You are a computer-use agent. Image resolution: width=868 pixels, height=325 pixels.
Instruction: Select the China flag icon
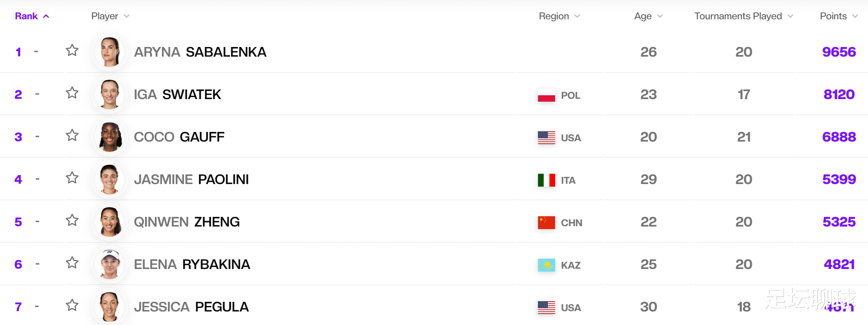(x=546, y=223)
